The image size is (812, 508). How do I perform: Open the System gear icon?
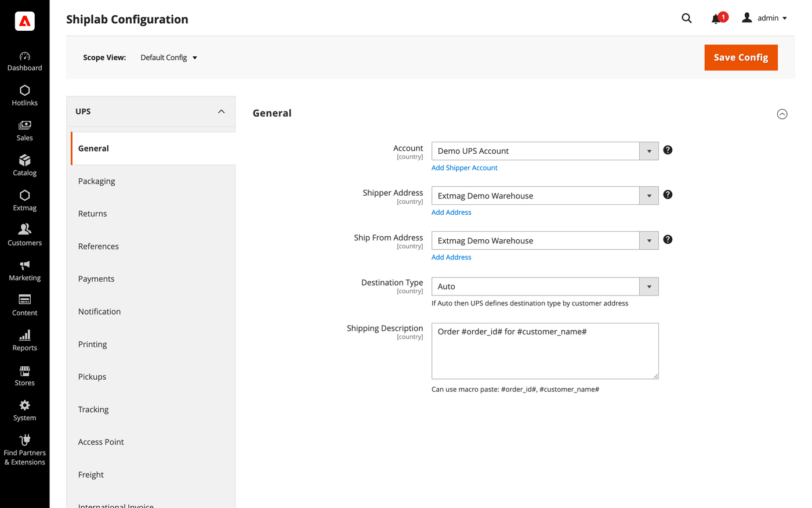coord(24,405)
